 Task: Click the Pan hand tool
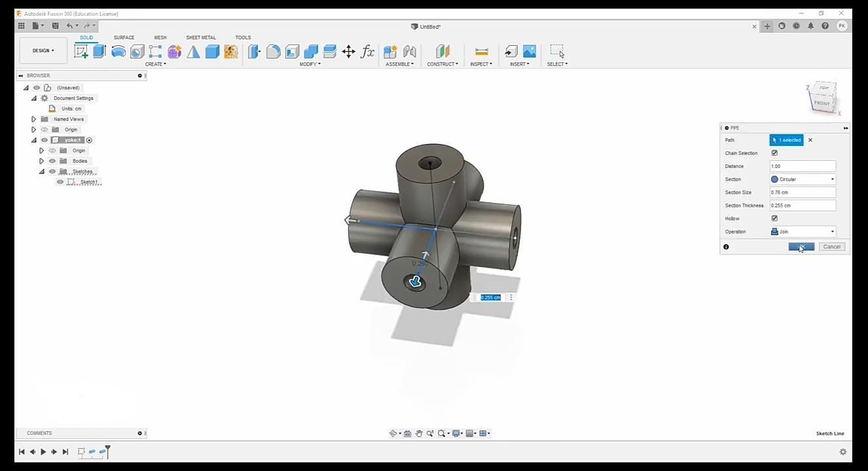pyautogui.click(x=419, y=433)
